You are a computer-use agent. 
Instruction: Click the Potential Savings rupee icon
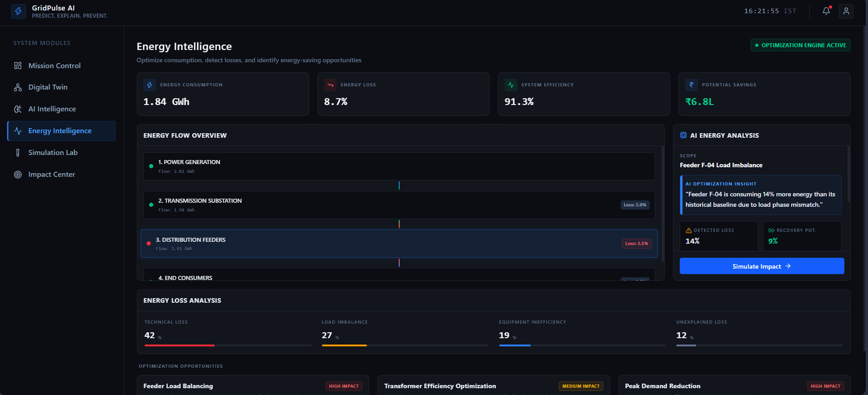pyautogui.click(x=692, y=85)
